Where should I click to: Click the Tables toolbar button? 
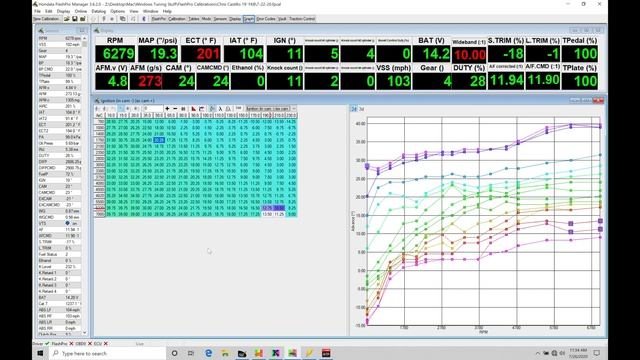click(x=194, y=19)
